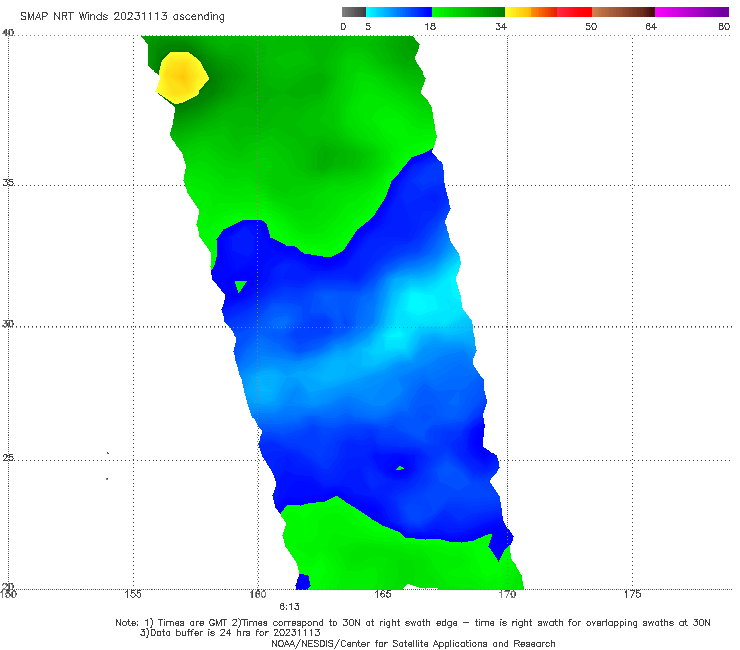Click the red segment of the color bar

(574, 12)
